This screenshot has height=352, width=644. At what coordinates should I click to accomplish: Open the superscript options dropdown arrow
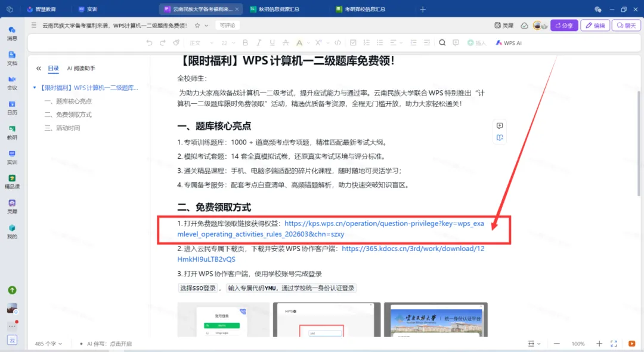327,43
